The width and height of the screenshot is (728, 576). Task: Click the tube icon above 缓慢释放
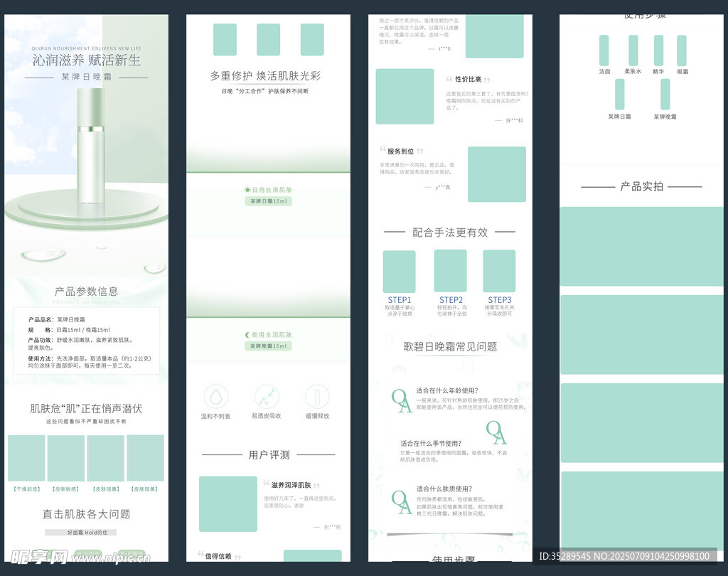317,396
